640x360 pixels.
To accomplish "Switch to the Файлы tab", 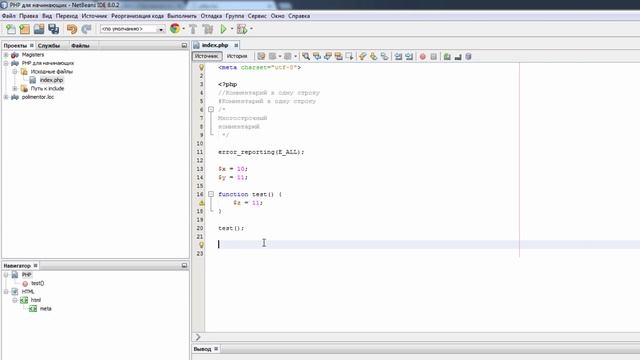I will 80,46.
